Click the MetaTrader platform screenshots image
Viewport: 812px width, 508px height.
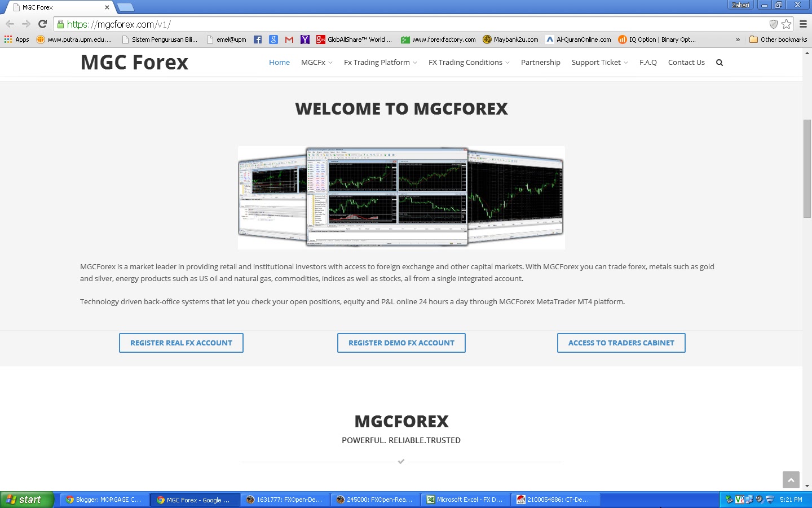click(401, 198)
